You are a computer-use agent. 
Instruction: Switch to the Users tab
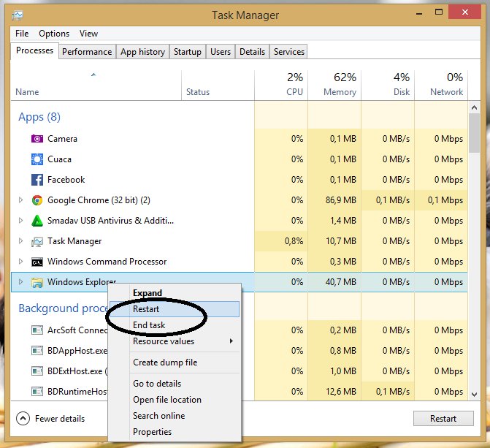pos(221,52)
